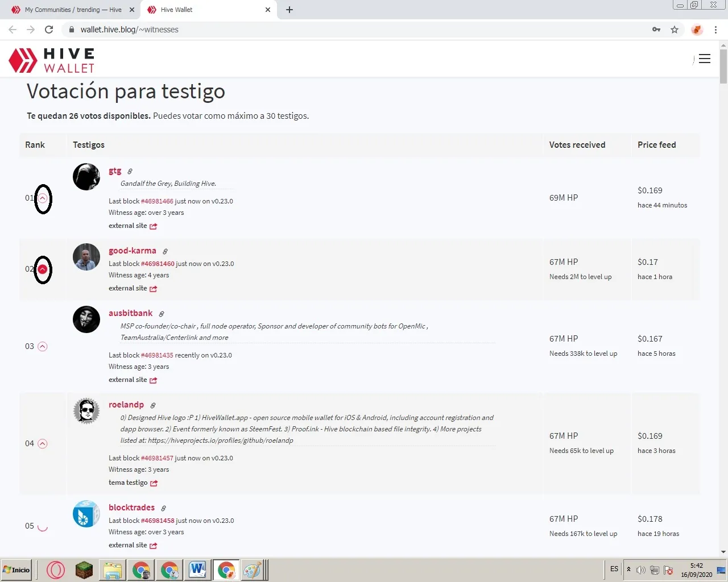The width and height of the screenshot is (728, 582).
Task: Open gtg's external site arrow icon
Action: (x=154, y=226)
